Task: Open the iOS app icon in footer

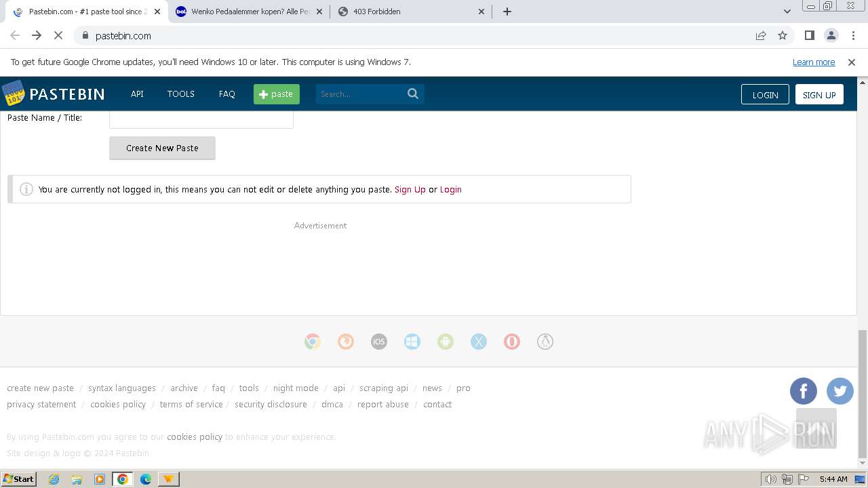Action: [379, 342]
